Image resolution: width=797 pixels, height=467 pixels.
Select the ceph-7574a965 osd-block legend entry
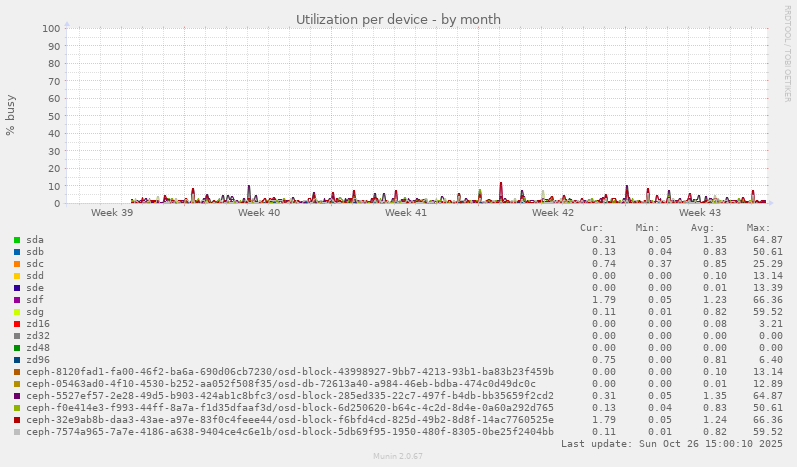pos(290,432)
